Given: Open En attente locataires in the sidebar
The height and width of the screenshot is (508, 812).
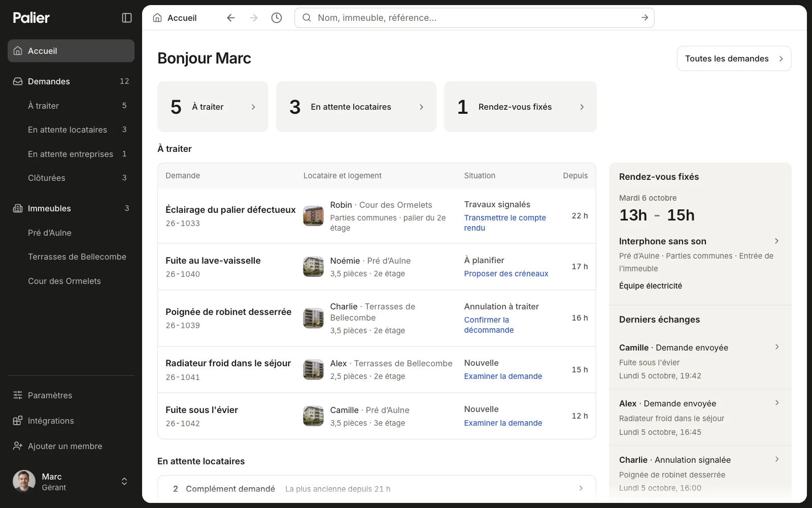Looking at the screenshot, I should click(71, 130).
